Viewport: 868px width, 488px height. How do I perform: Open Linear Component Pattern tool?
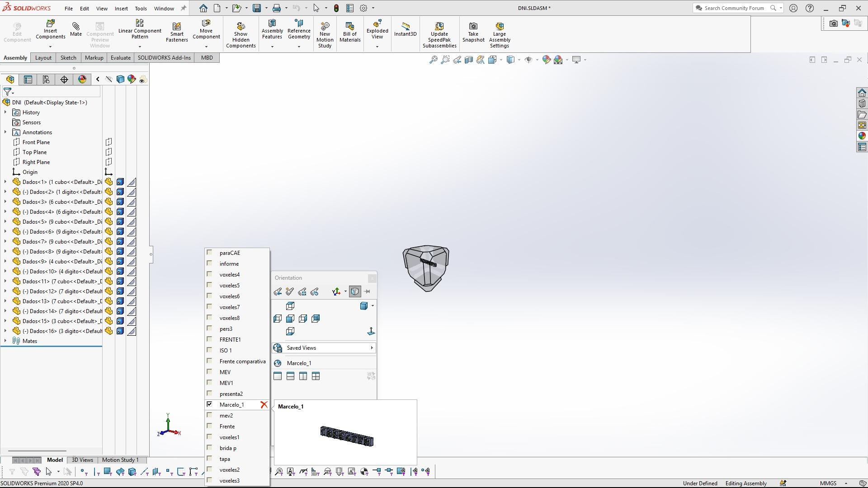(140, 29)
